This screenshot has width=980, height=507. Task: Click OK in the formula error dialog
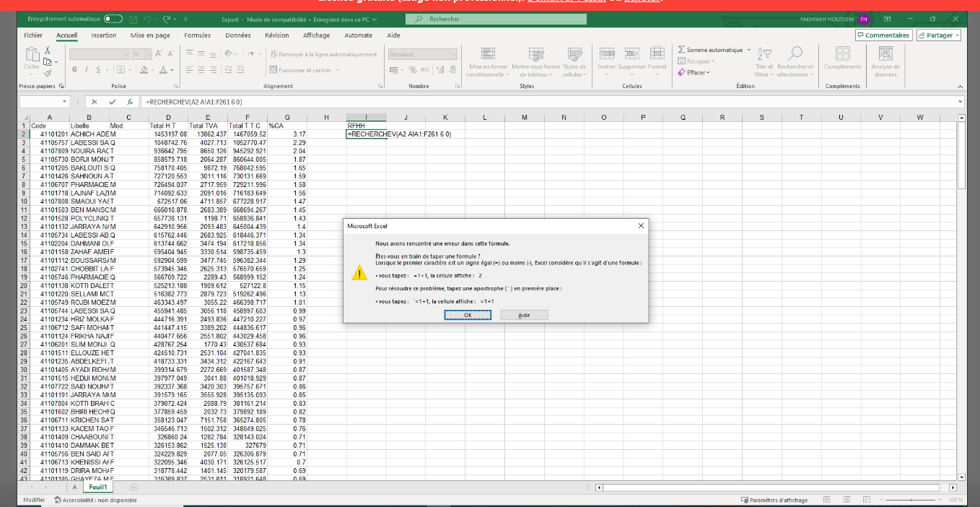point(467,315)
